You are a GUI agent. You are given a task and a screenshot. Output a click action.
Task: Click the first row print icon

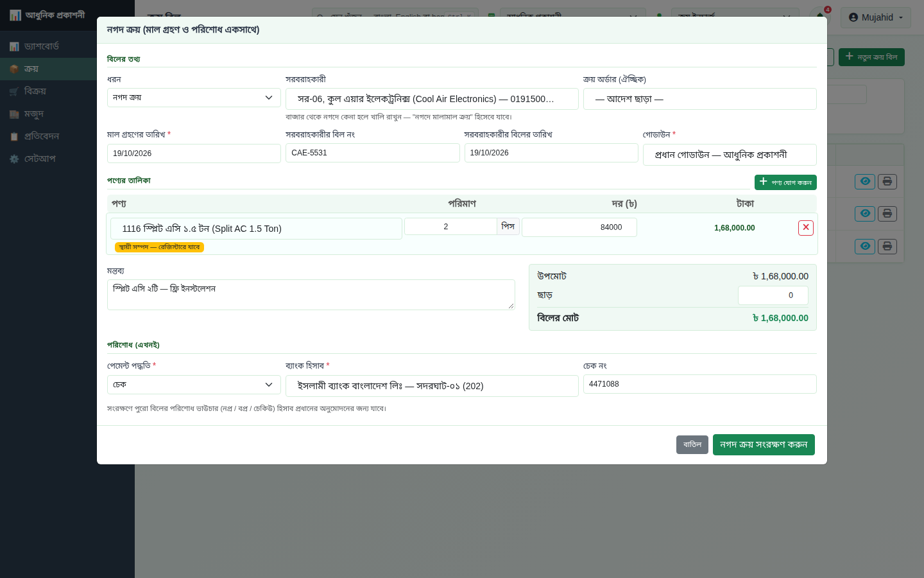tap(887, 182)
